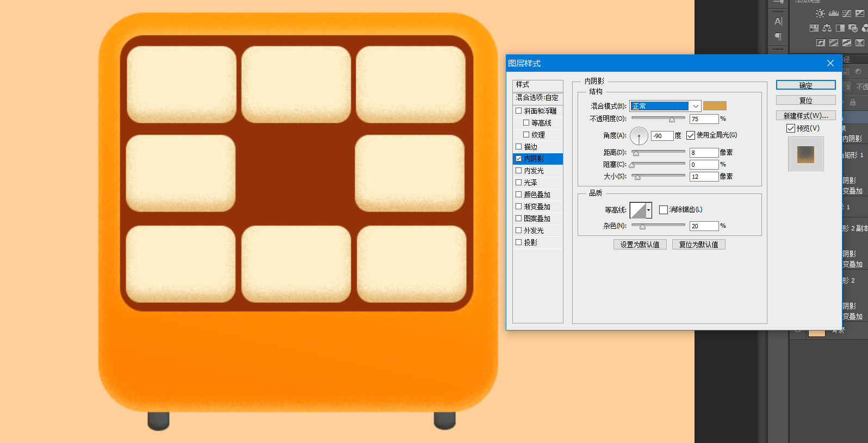This screenshot has width=868, height=443.
Task: Click Make Default (设置为默认值) button
Action: [640, 245]
